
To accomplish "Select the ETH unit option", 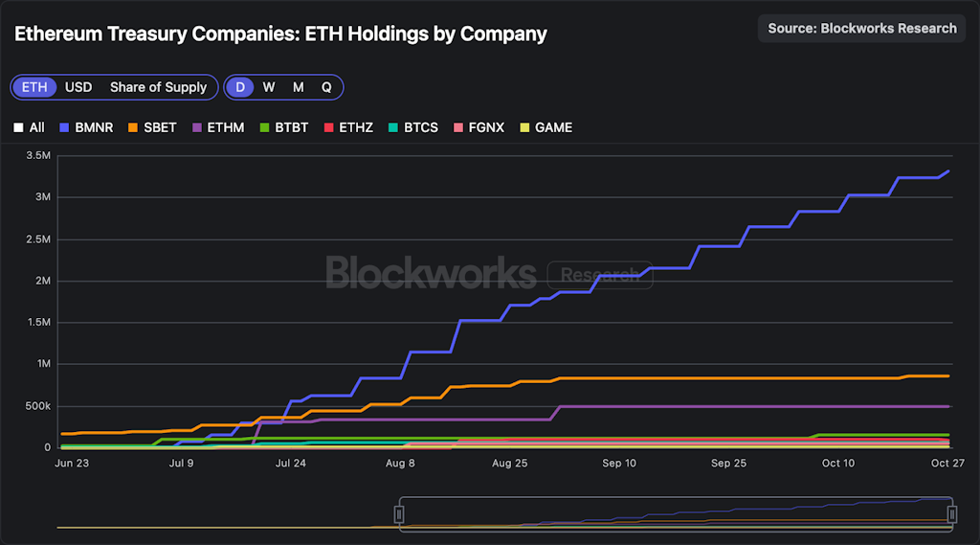I will (x=34, y=87).
